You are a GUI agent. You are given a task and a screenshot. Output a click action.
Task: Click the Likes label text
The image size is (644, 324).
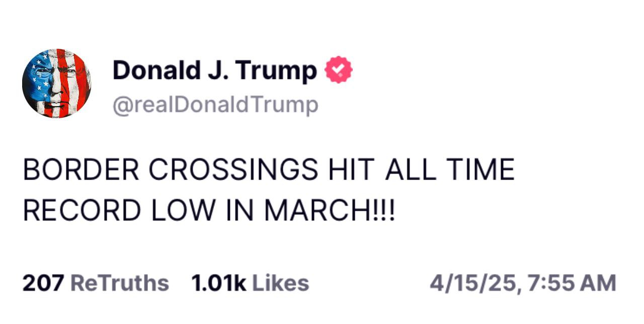point(280,283)
